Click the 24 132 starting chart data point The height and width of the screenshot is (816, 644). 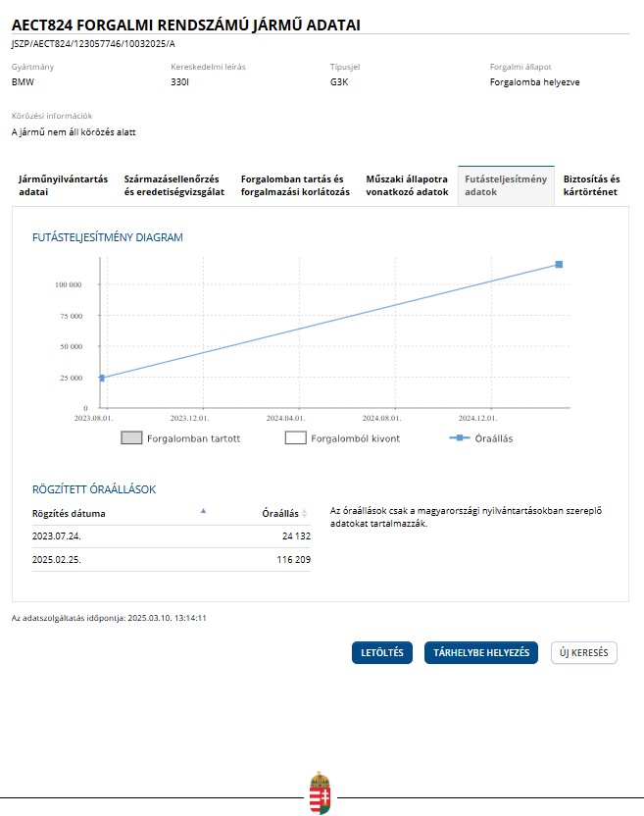102,378
